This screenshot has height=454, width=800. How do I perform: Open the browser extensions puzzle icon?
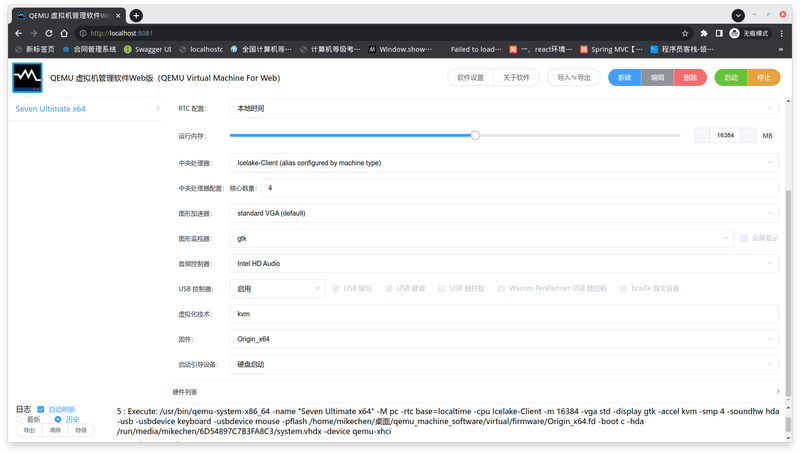[704, 33]
